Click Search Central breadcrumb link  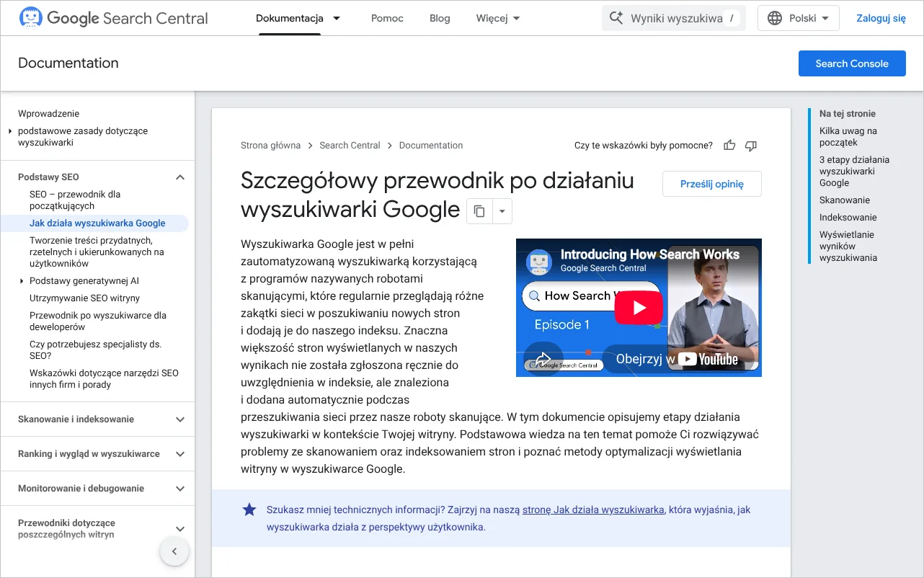350,146
